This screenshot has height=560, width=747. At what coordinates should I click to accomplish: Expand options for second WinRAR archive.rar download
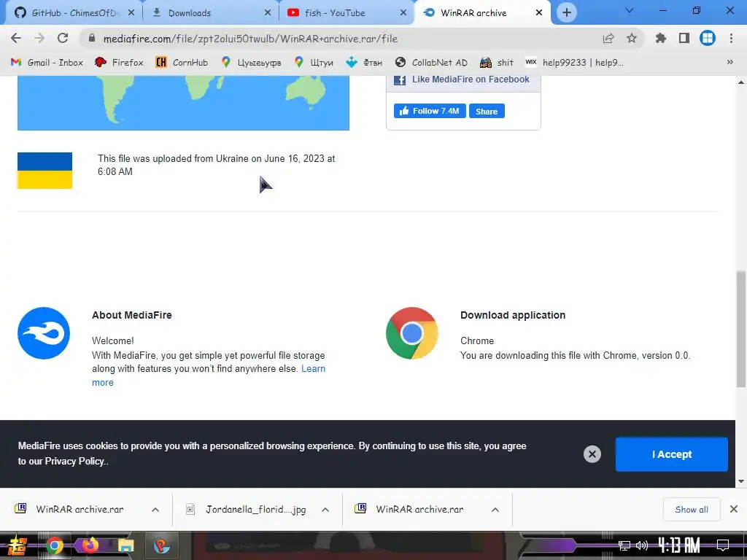click(x=495, y=510)
